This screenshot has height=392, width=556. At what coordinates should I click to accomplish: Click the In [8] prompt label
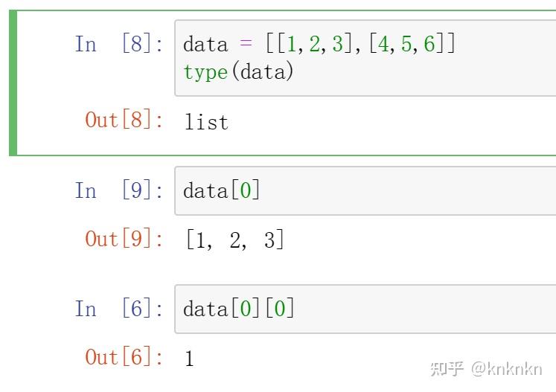coord(119,44)
